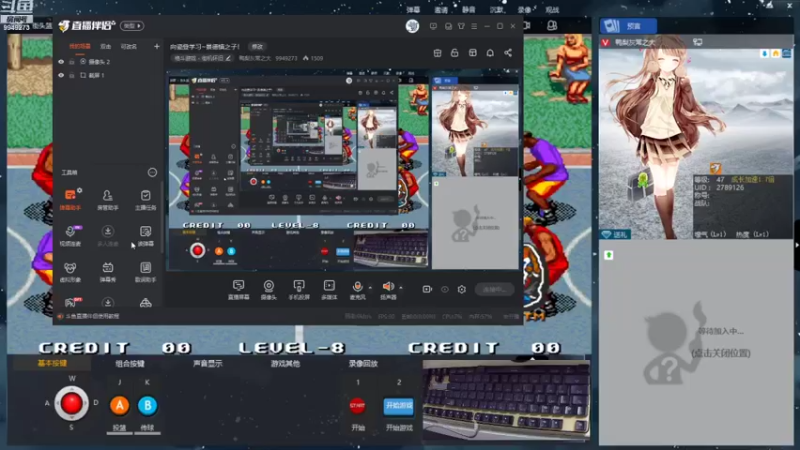This screenshot has height=450, width=800.
Task: Open the notification bell in stream header
Action: point(490,53)
